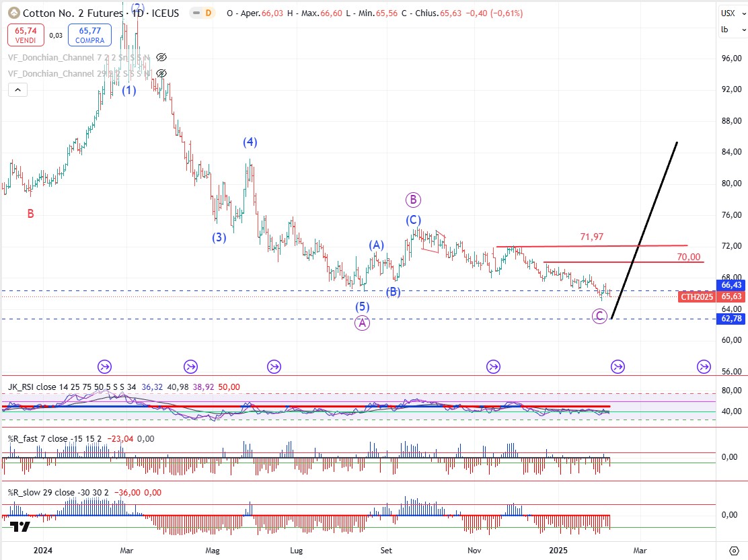This screenshot has height=560, width=748.
Task: Click the circled C wave label
Action: (599, 316)
